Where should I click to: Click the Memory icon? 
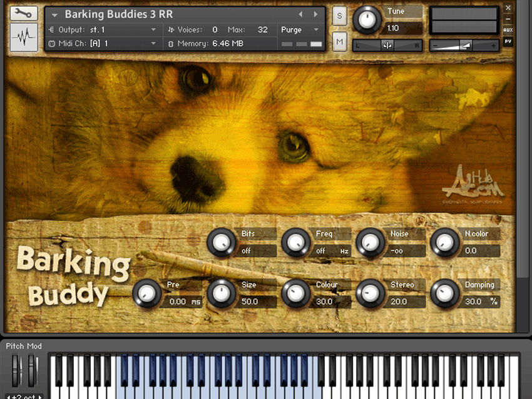coord(171,44)
